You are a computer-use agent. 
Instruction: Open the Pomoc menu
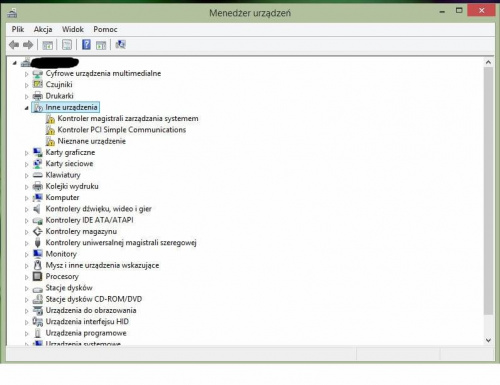click(x=105, y=29)
